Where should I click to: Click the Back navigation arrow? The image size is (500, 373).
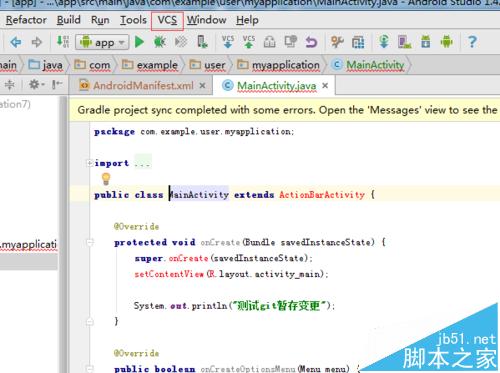(16, 42)
